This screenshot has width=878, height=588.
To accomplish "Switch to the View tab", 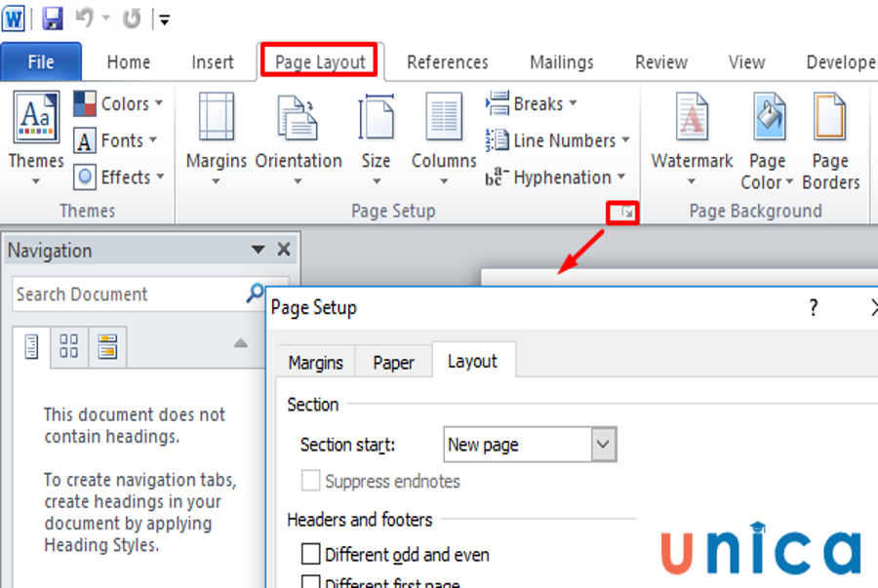I will (x=746, y=61).
